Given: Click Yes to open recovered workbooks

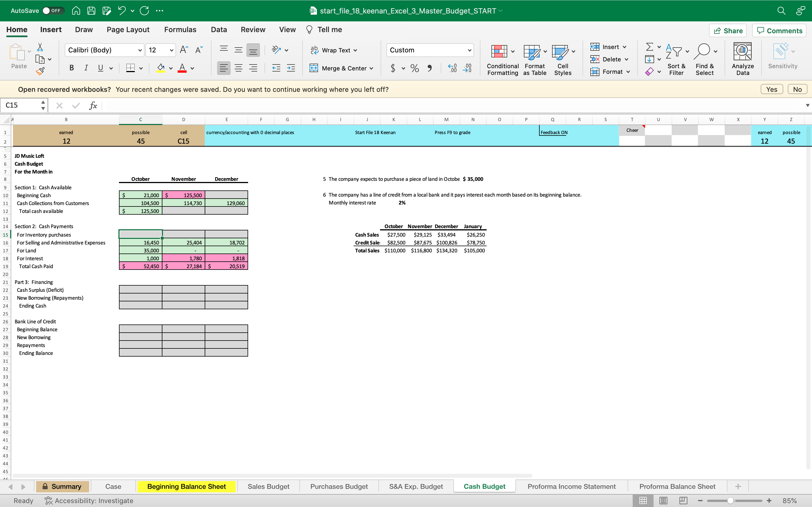Looking at the screenshot, I should coord(771,89).
